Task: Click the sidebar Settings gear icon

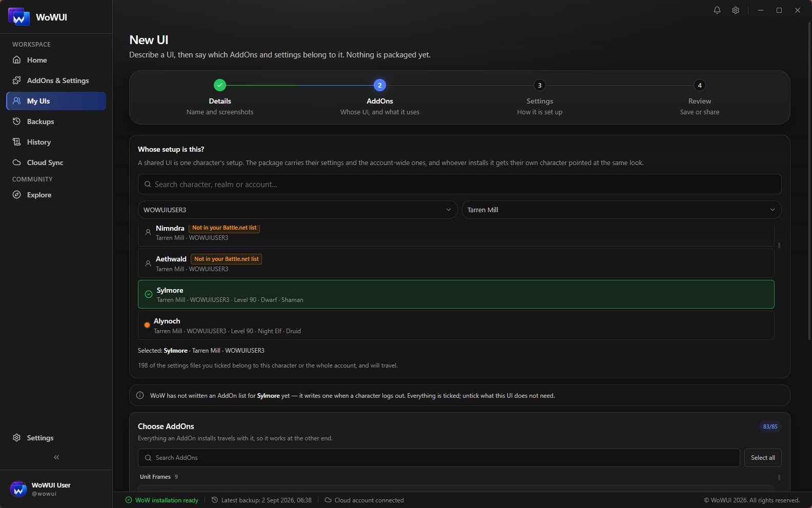Action: click(17, 438)
